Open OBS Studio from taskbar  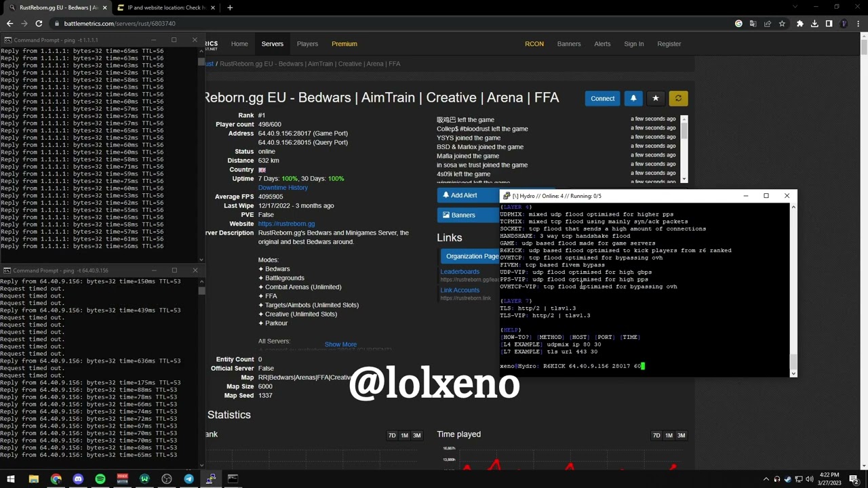click(167, 479)
